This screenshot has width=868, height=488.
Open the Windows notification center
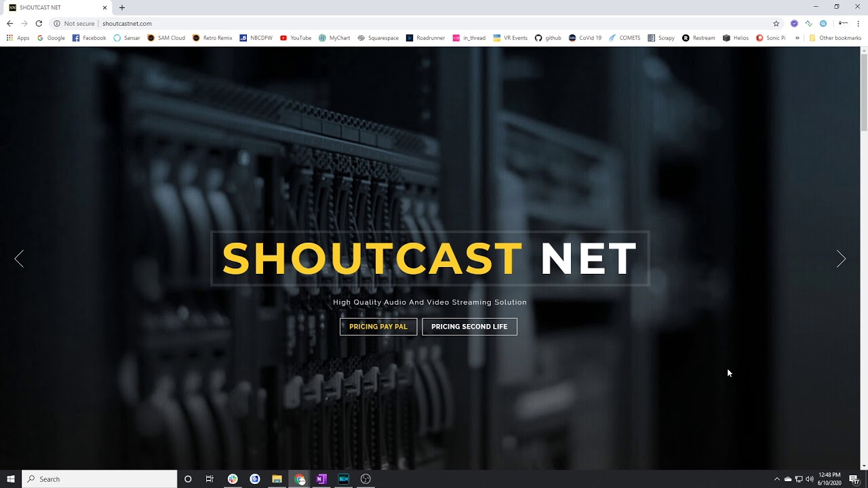point(854,480)
